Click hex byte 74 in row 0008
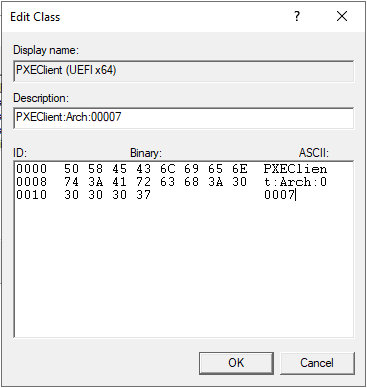Image resolution: width=367 pixels, height=388 pixels. coord(71,182)
